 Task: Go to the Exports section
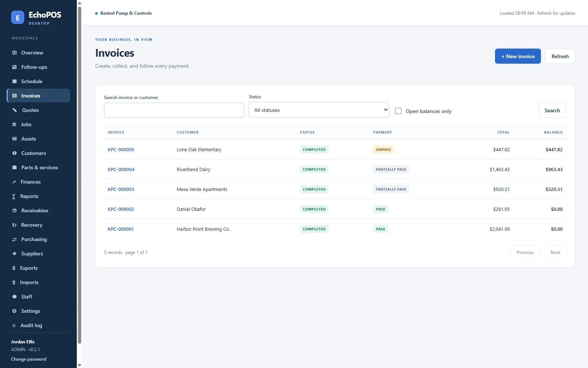click(38, 268)
